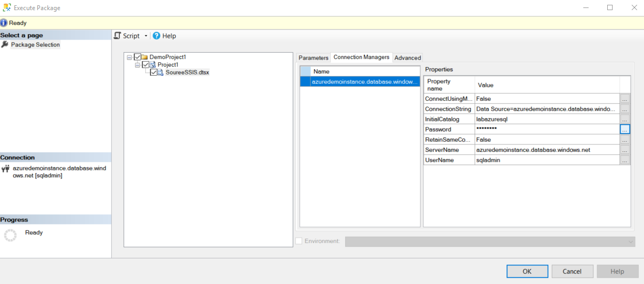
Task: Click the Ready info icon in the status bar
Action: click(4, 23)
